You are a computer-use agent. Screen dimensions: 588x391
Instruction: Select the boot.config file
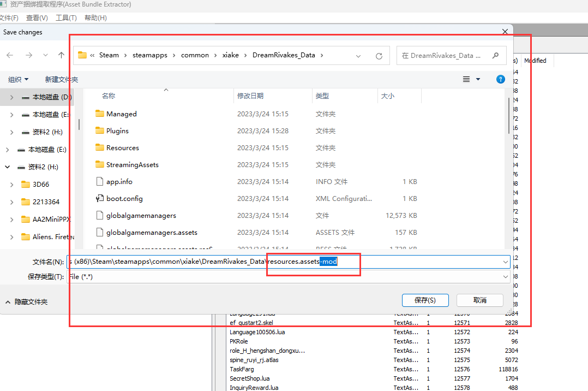pos(124,199)
